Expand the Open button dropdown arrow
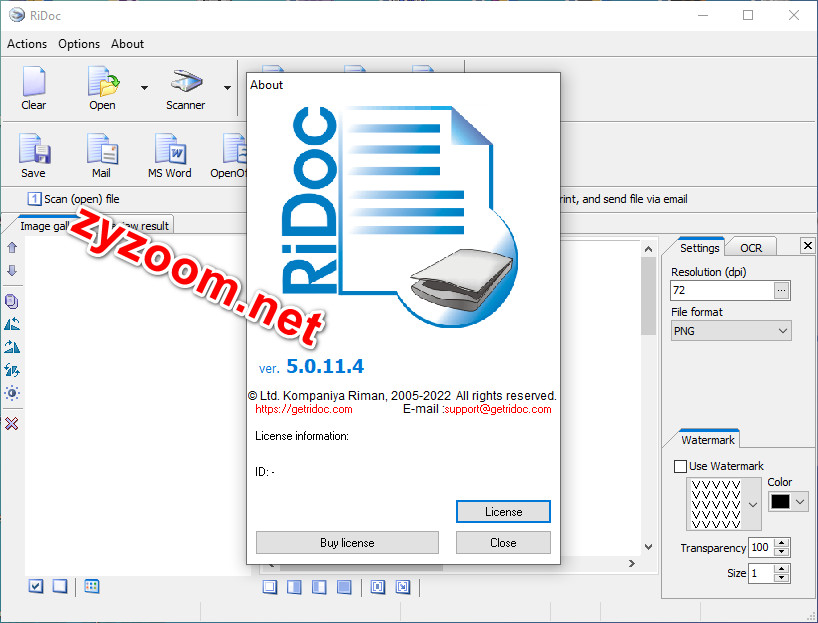 (x=144, y=88)
